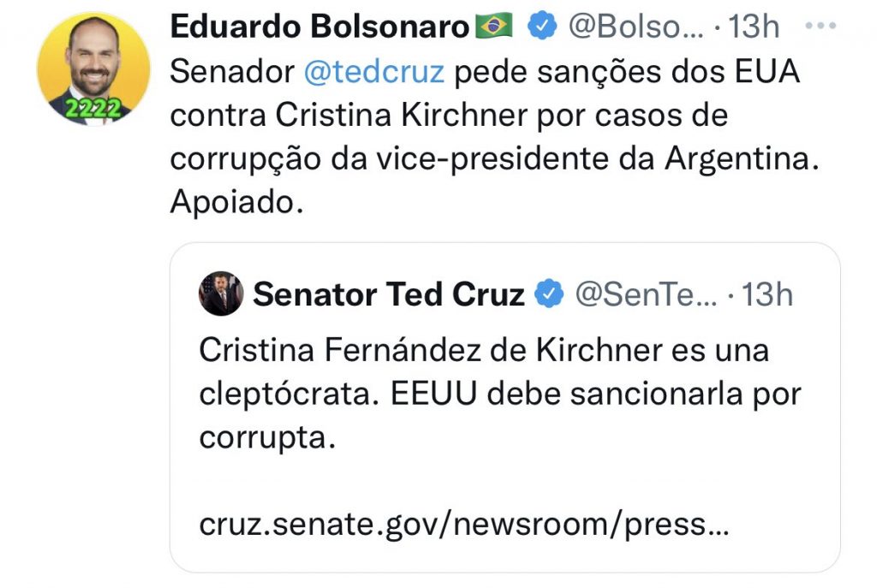Click the Eduardo Bolsonaro display name
The width and height of the screenshot is (877, 588).
[x=319, y=27]
